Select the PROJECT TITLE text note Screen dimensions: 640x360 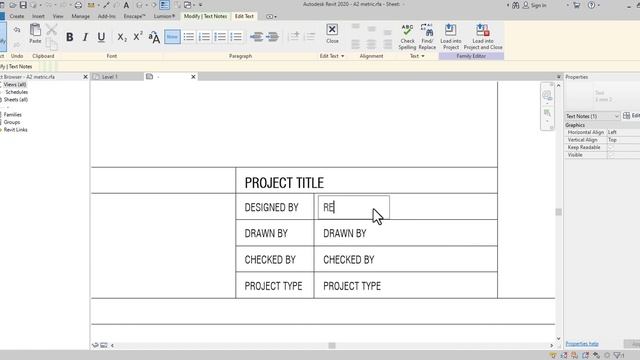pyautogui.click(x=284, y=182)
